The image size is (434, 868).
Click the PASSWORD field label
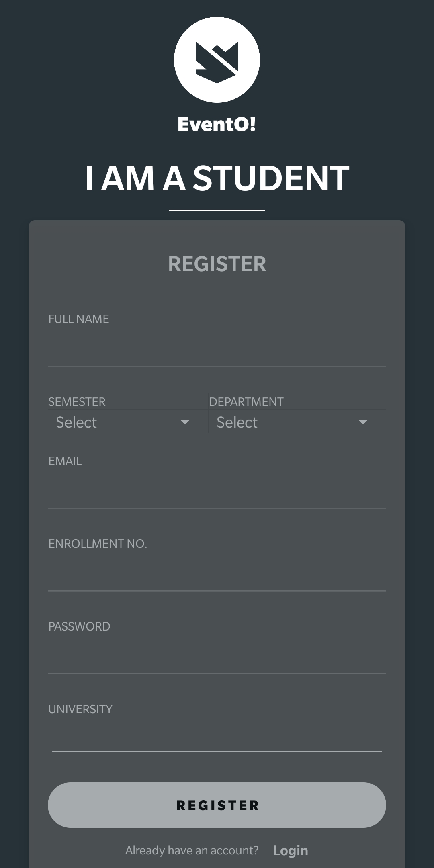coord(79,626)
